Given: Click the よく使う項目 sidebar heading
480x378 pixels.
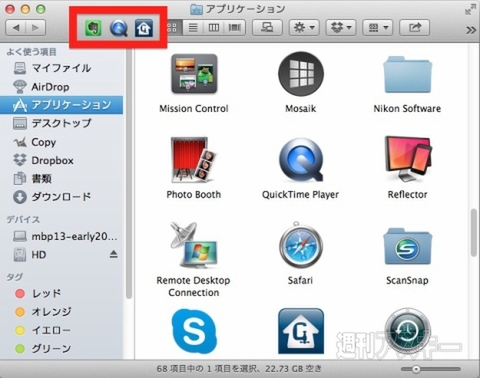Looking at the screenshot, I should [32, 52].
